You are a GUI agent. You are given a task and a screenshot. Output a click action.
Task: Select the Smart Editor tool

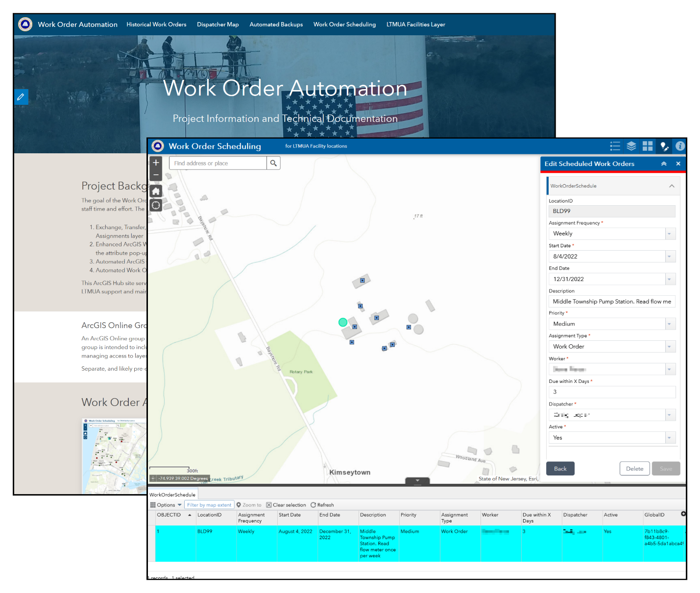coord(664,146)
